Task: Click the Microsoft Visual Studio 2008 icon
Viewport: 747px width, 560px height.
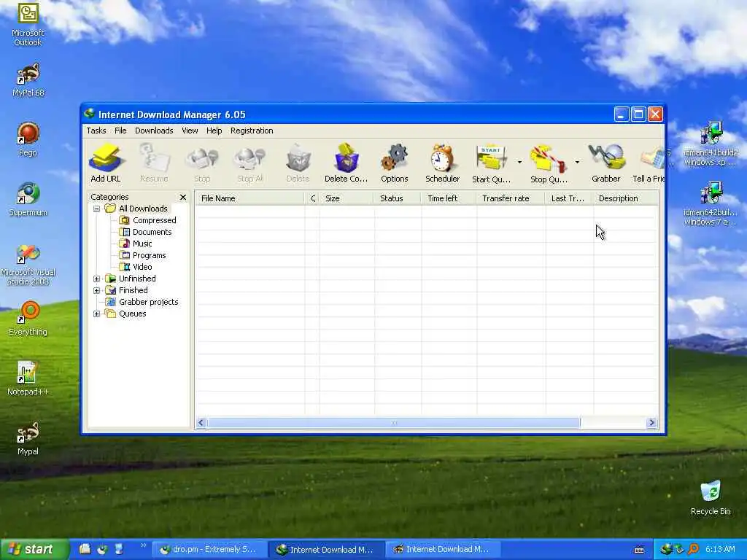Action: [28, 265]
